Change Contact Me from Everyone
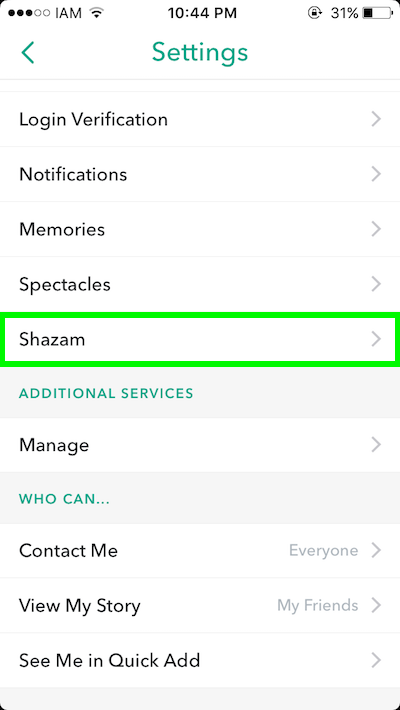This screenshot has height=710, width=400. (x=200, y=551)
